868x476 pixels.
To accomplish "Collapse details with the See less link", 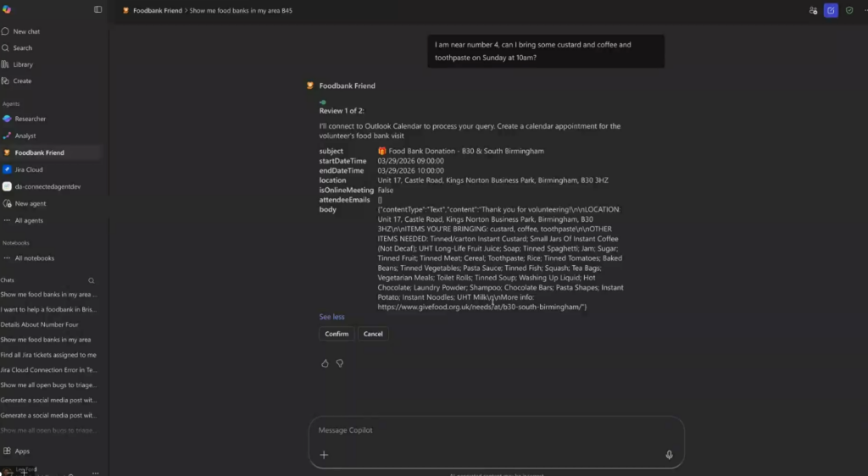I will click(x=331, y=317).
